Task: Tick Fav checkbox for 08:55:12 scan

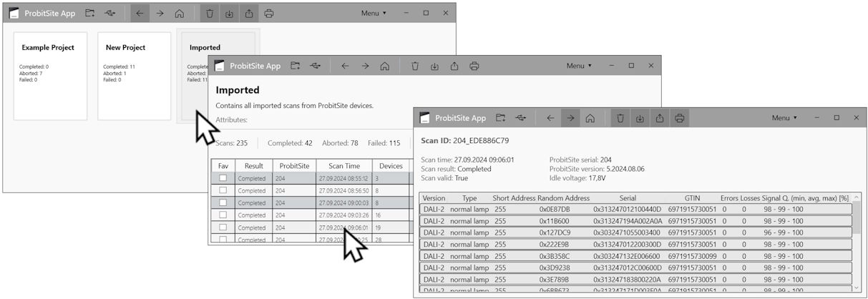Action: click(x=224, y=178)
